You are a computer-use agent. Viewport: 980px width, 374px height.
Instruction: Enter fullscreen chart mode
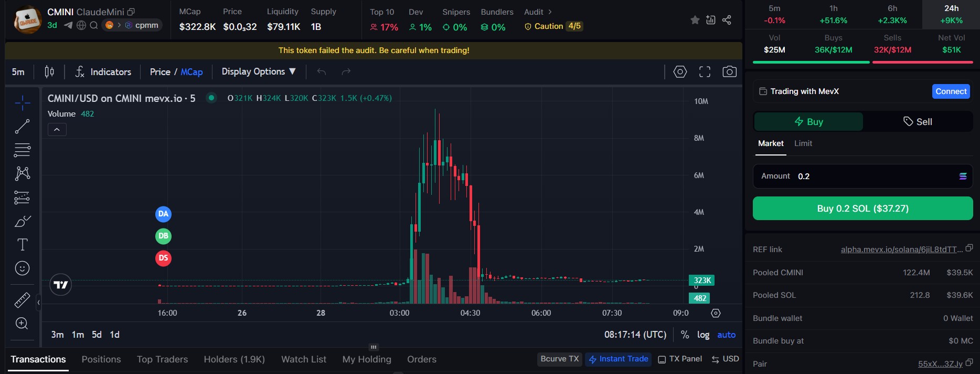[x=705, y=72]
